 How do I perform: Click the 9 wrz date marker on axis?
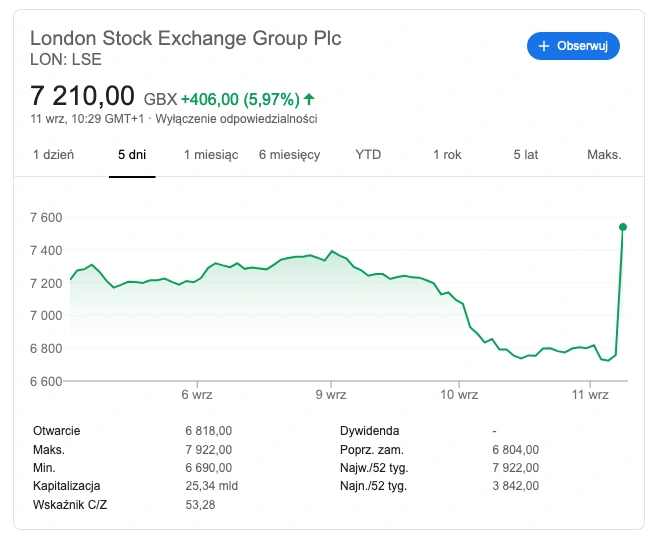click(x=331, y=395)
